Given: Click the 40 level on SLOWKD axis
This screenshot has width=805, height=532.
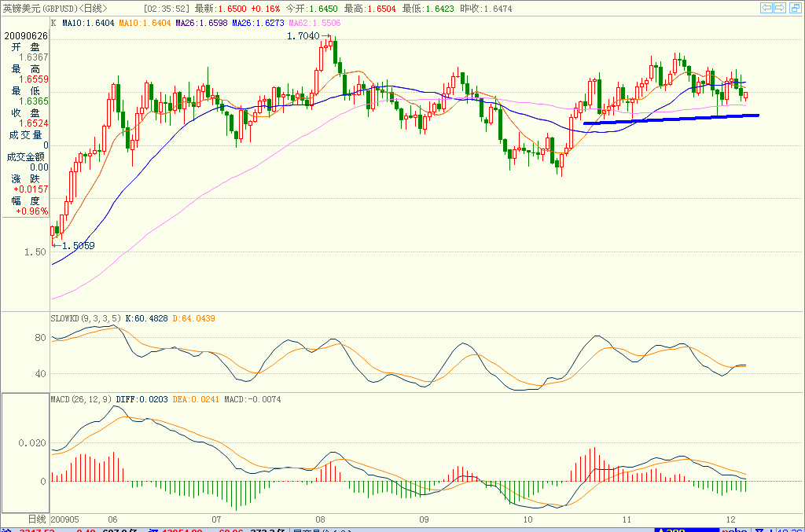Looking at the screenshot, I should [41, 374].
